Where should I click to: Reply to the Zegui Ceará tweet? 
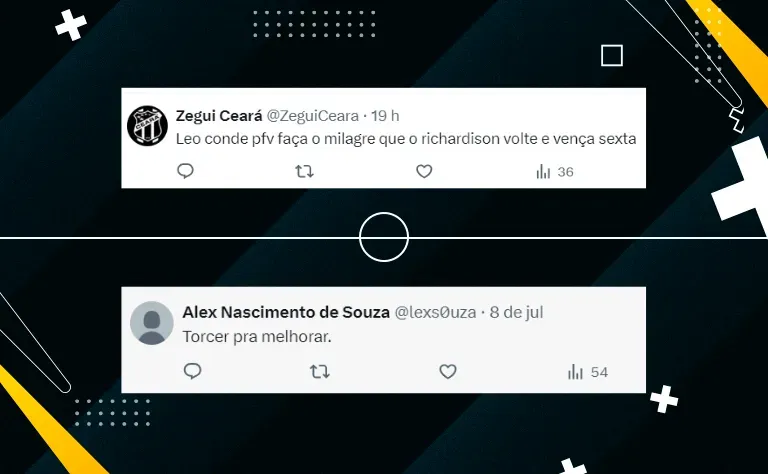pyautogui.click(x=185, y=171)
